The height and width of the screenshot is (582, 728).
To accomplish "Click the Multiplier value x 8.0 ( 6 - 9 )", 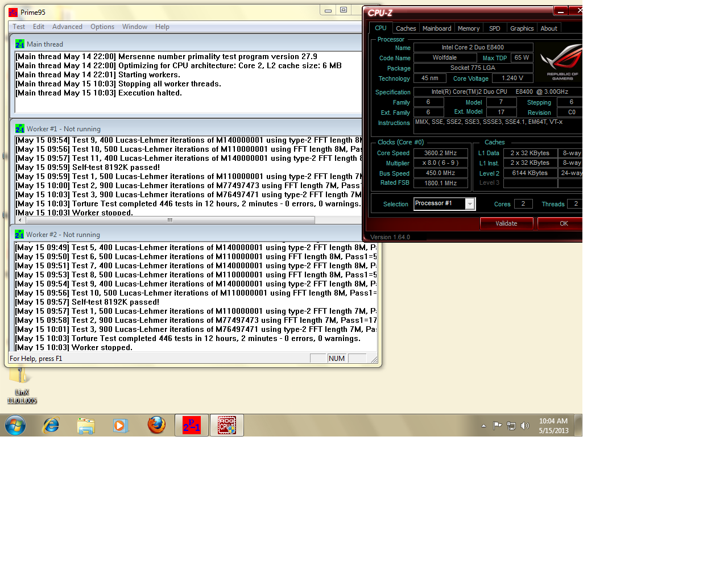I will tap(441, 163).
